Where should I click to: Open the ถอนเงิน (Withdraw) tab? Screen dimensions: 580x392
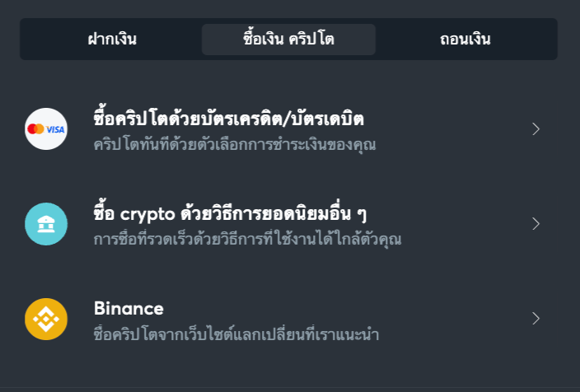[x=465, y=39]
